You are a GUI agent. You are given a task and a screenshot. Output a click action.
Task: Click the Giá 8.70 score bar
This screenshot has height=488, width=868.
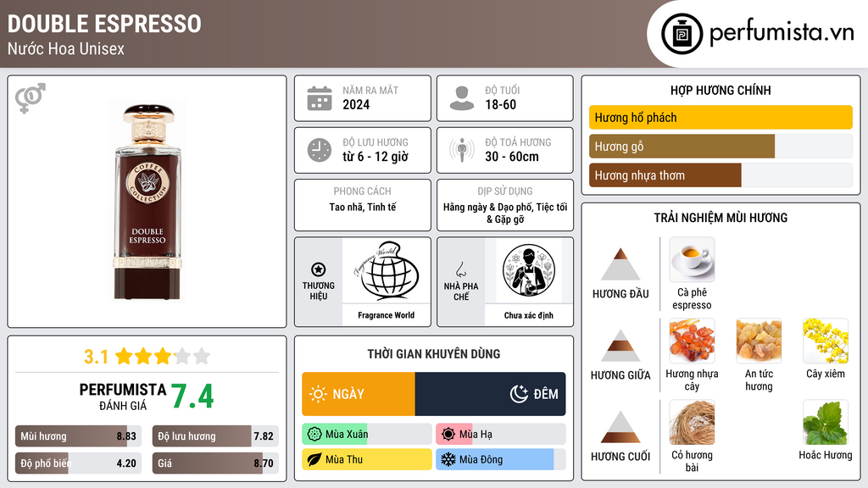tap(215, 463)
